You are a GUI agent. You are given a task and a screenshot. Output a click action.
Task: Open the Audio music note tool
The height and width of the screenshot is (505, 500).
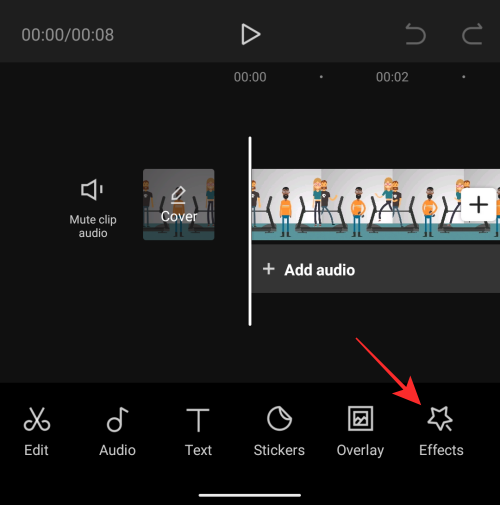click(117, 432)
